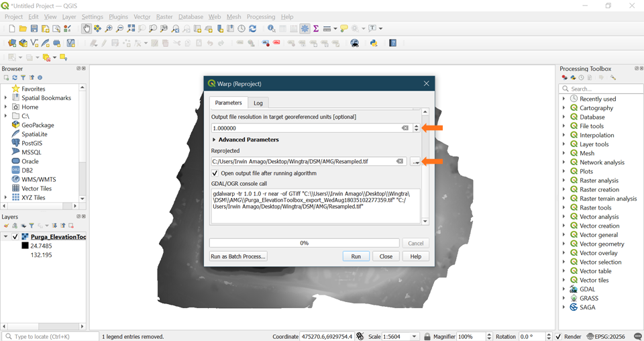This screenshot has height=341, width=644.
Task: Click the Run button
Action: click(x=356, y=256)
